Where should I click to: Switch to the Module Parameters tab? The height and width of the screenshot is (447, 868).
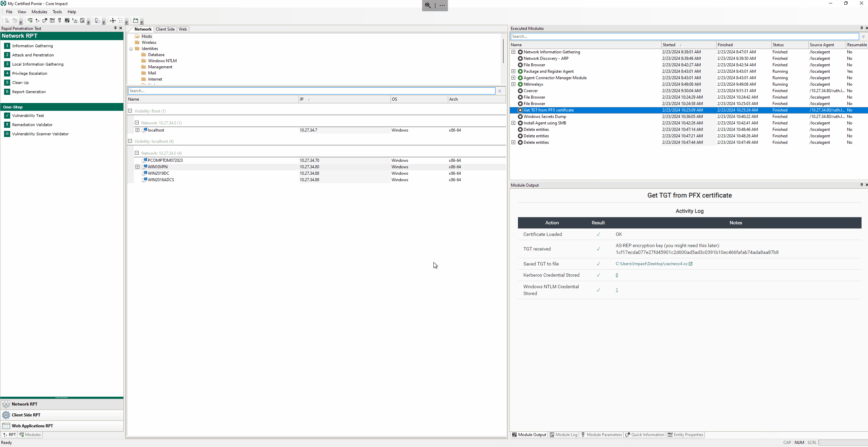601,435
